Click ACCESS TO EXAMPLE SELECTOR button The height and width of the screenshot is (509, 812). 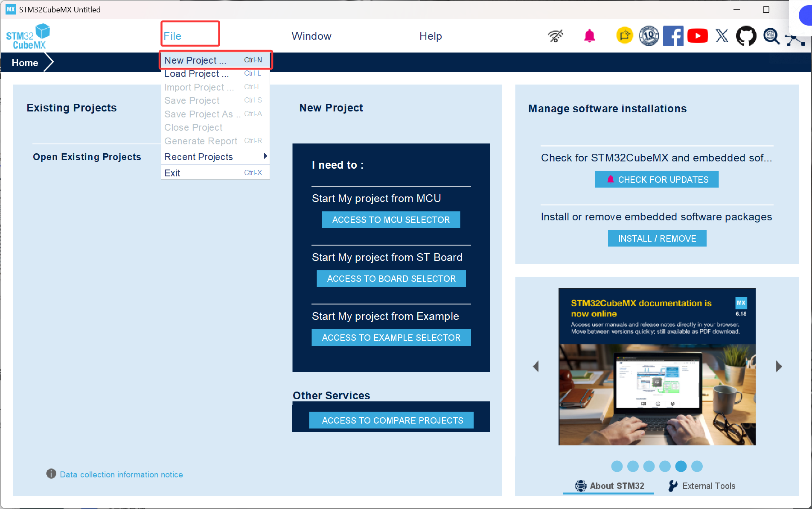[x=391, y=338]
